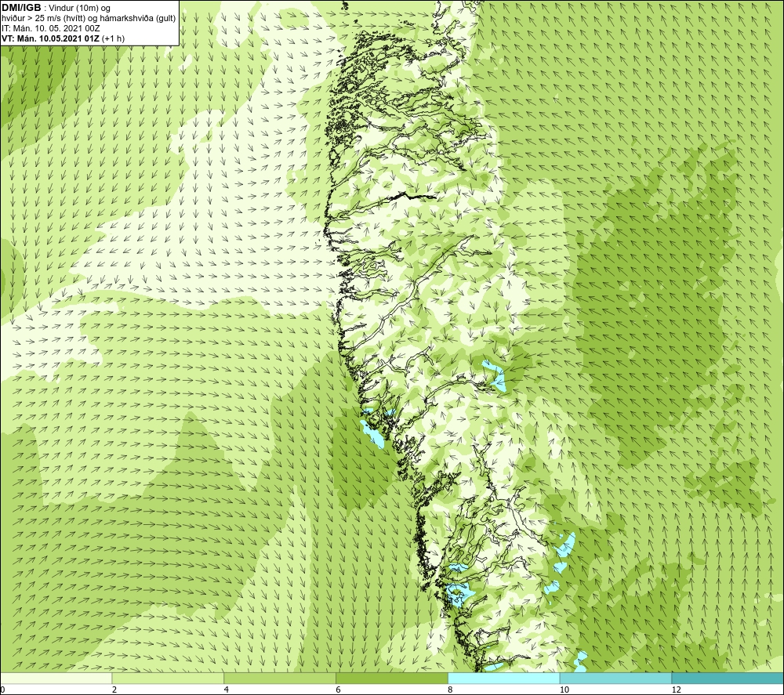
Task: Click the 'VT: Mán. 10.05.2021 01Z' valid time
Action: 50,38
